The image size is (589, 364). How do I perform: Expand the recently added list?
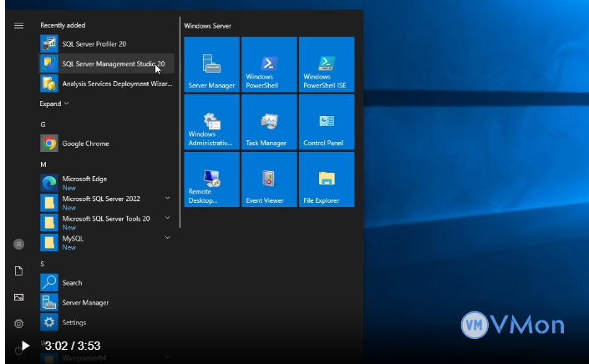54,104
